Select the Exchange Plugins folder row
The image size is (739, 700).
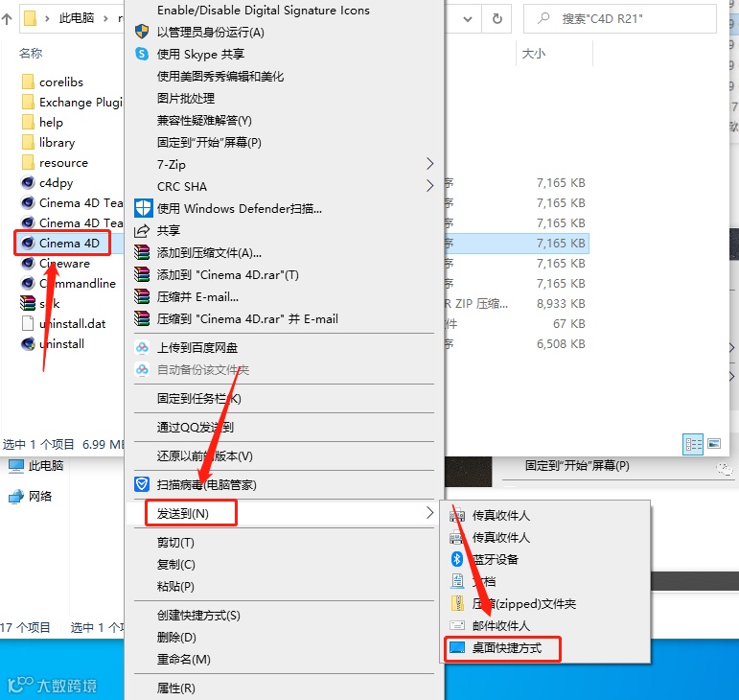coord(71,102)
